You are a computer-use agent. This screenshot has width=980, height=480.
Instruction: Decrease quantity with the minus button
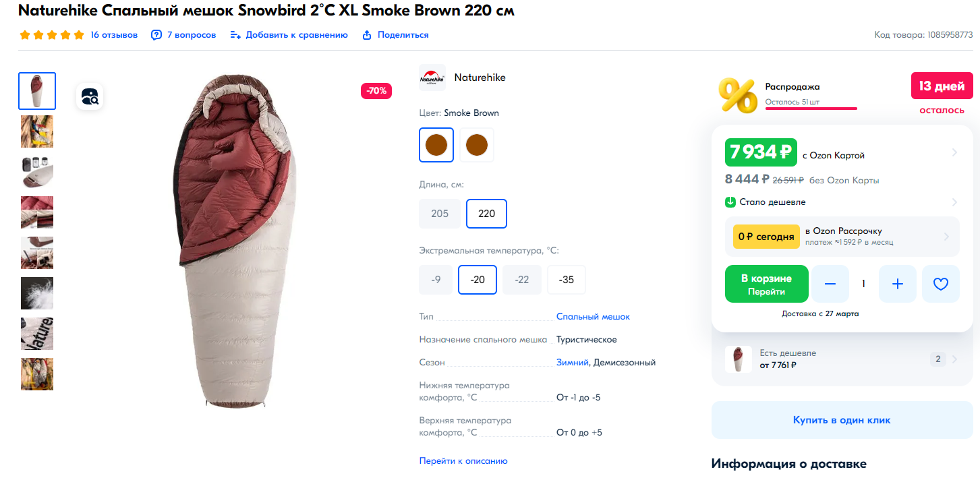point(830,284)
